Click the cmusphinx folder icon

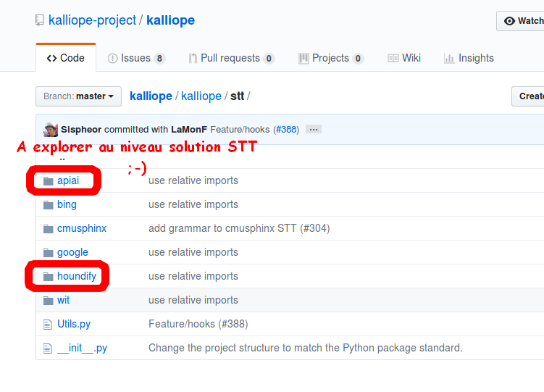[x=49, y=229]
